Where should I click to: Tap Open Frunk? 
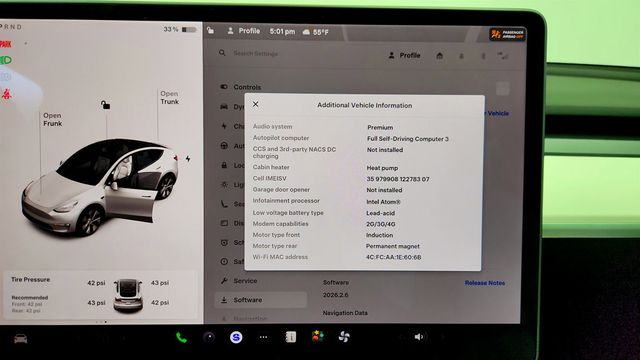[53, 120]
